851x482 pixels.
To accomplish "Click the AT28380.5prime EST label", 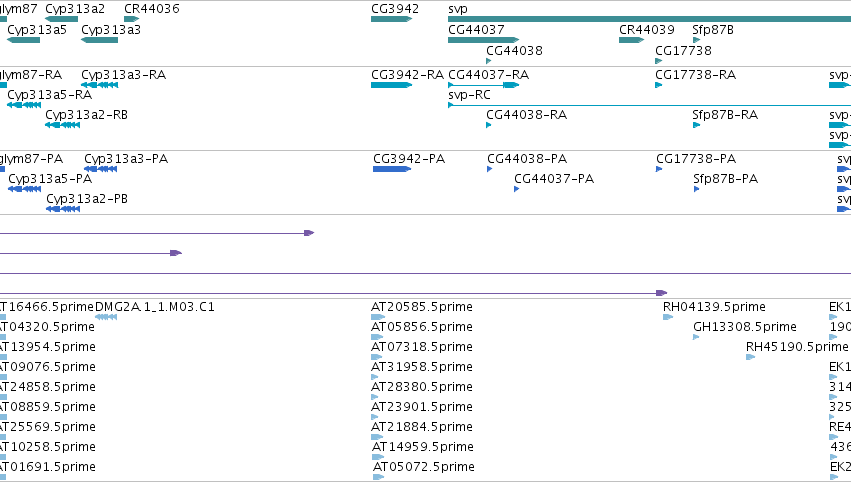I will click(422, 386).
